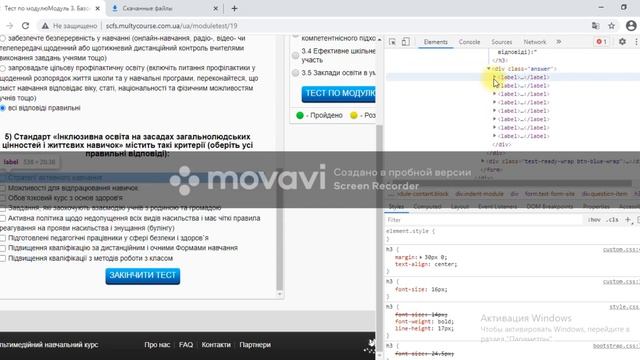Viewport: 640px width, 360px height.
Task: Open the Sources tab
Action: [x=502, y=42]
